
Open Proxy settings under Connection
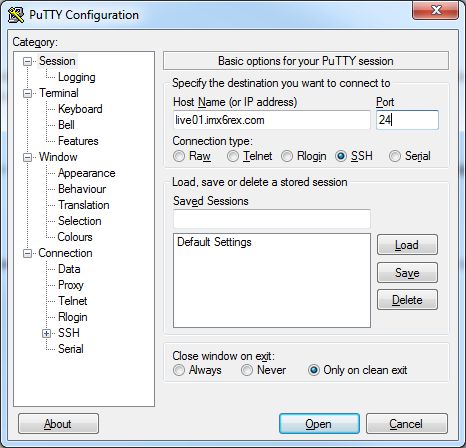pyautogui.click(x=71, y=285)
